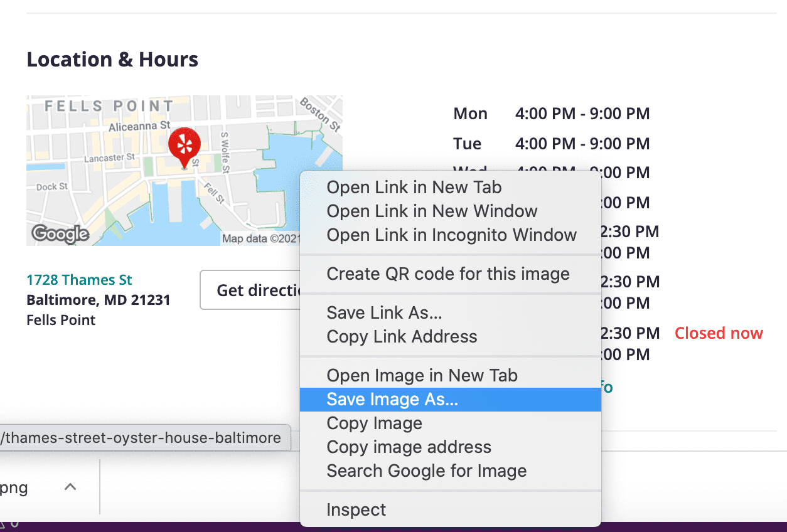This screenshot has width=787, height=532.
Task: Choose Copy image address option
Action: point(409,447)
